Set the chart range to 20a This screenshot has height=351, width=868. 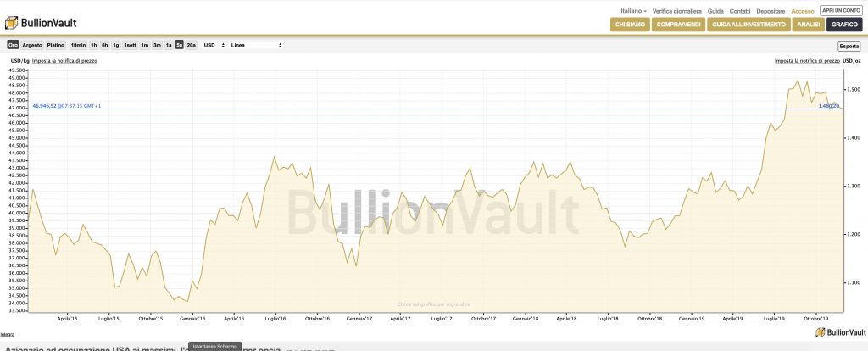point(191,45)
